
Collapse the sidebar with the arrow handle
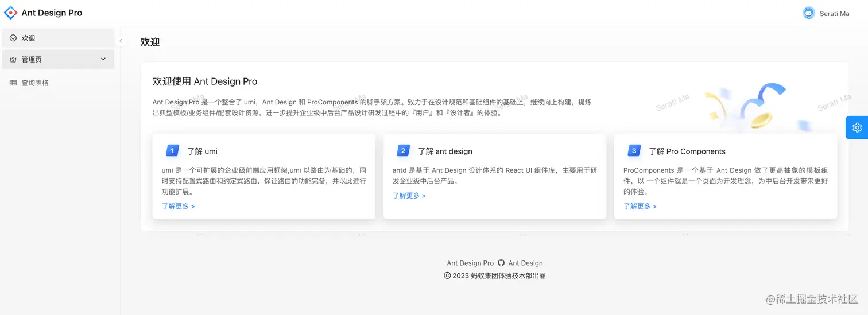tap(121, 41)
